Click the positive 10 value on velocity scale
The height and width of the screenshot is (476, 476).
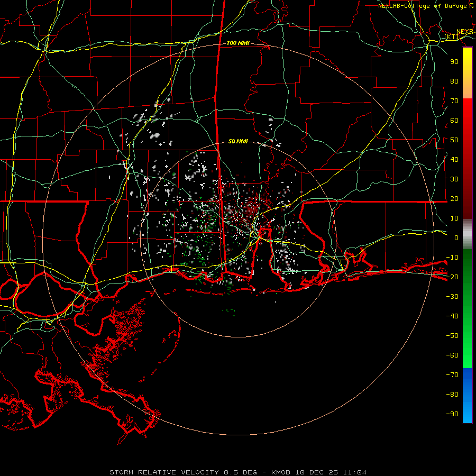454,218
